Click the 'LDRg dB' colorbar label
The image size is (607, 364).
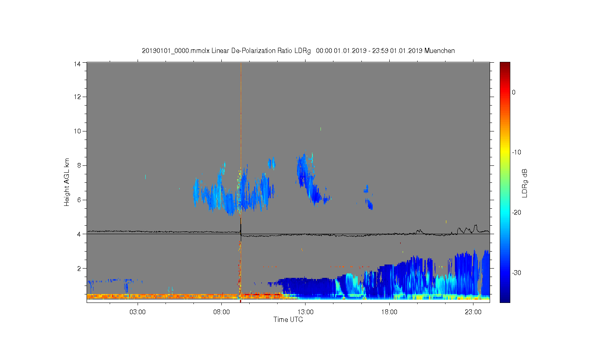pyautogui.click(x=525, y=183)
